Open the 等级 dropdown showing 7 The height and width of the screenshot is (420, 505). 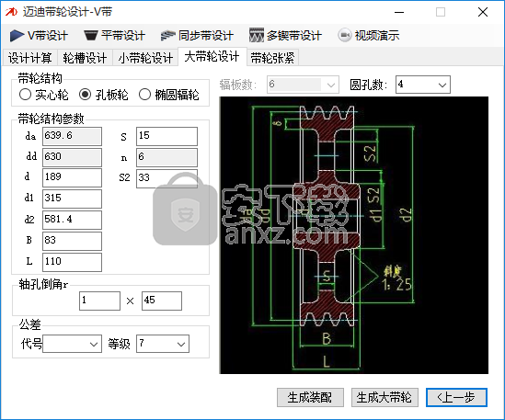click(x=163, y=344)
